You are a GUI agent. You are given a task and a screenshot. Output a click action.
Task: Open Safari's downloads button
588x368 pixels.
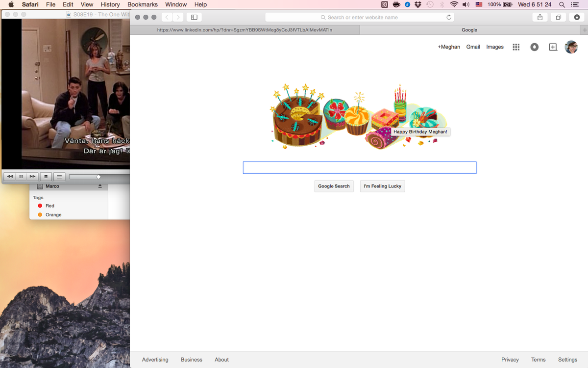pyautogui.click(x=577, y=17)
